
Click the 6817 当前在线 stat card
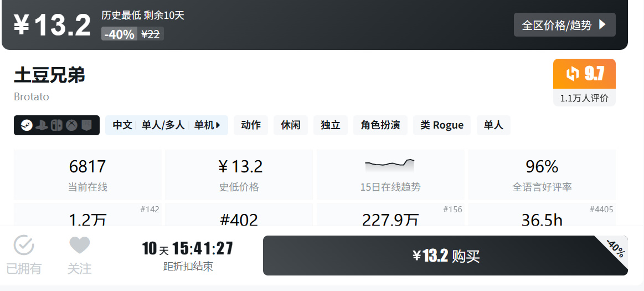pos(87,175)
